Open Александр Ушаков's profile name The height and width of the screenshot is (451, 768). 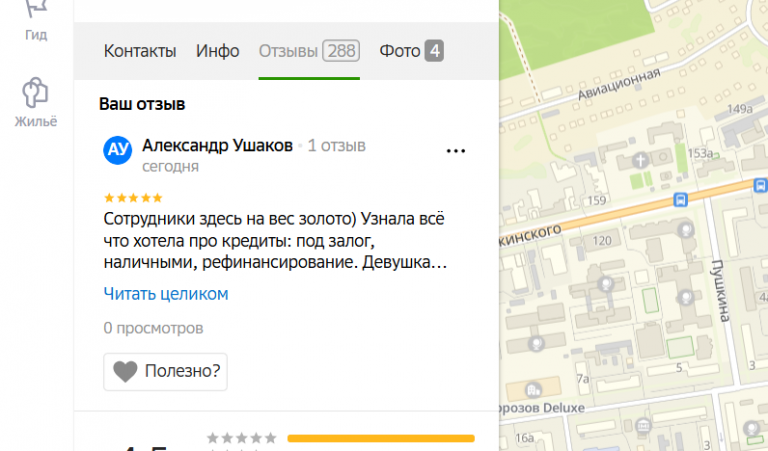(x=217, y=145)
